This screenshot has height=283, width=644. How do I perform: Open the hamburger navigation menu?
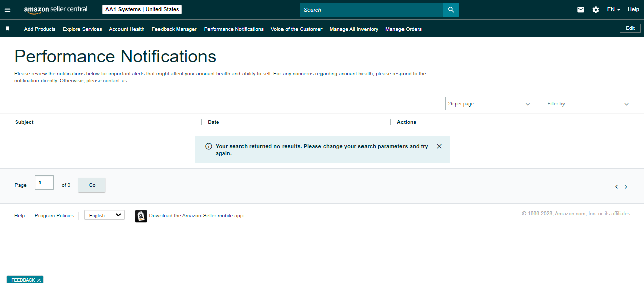pyautogui.click(x=7, y=10)
